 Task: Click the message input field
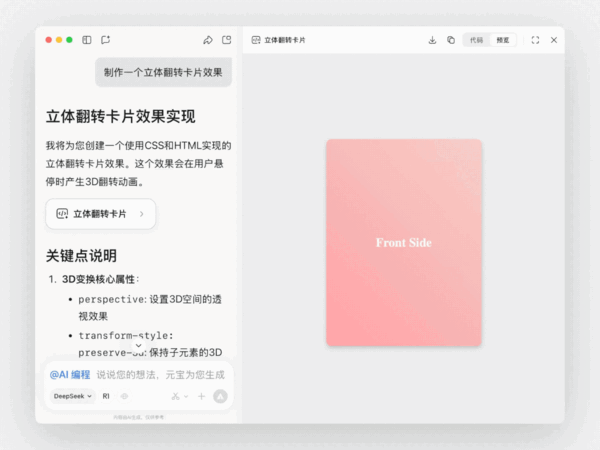click(x=160, y=374)
